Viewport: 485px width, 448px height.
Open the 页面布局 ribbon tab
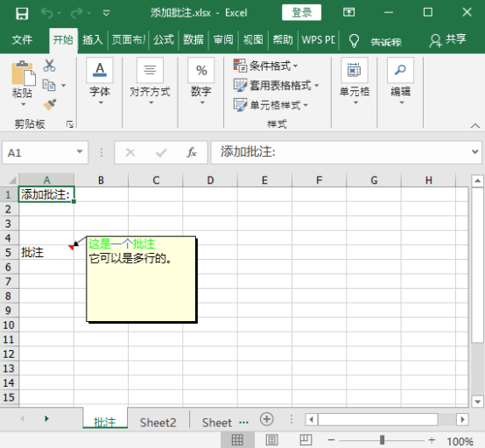click(129, 39)
